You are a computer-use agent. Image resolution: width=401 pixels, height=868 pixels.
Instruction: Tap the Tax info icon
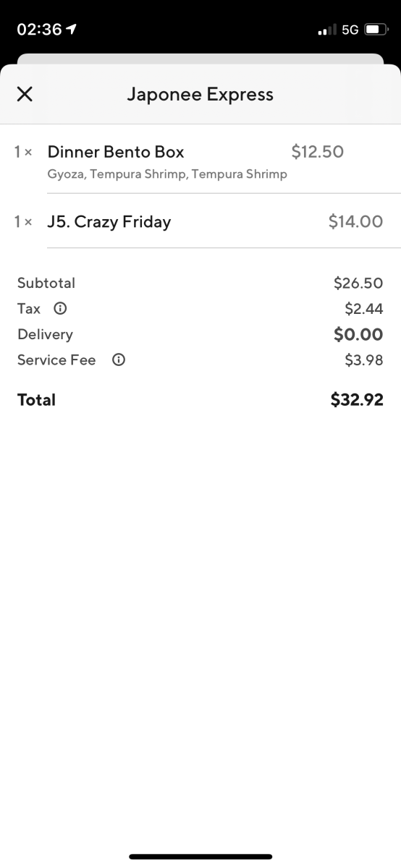pyautogui.click(x=61, y=309)
